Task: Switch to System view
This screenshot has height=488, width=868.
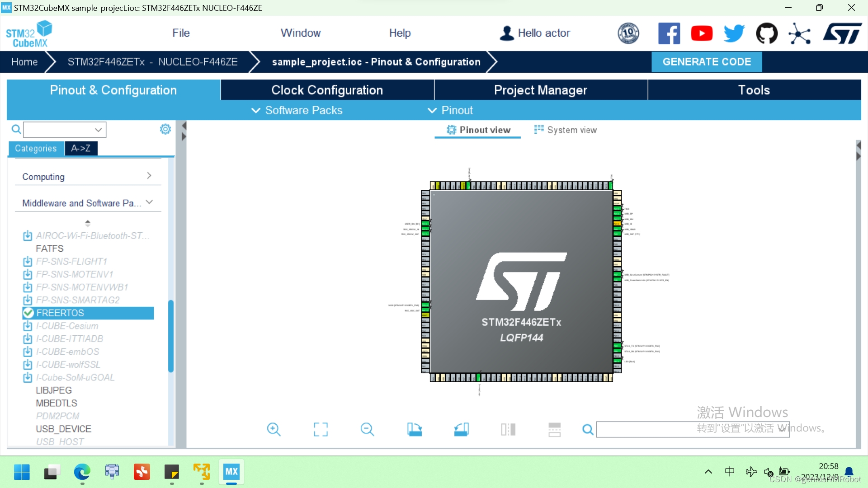Action: [x=565, y=130]
